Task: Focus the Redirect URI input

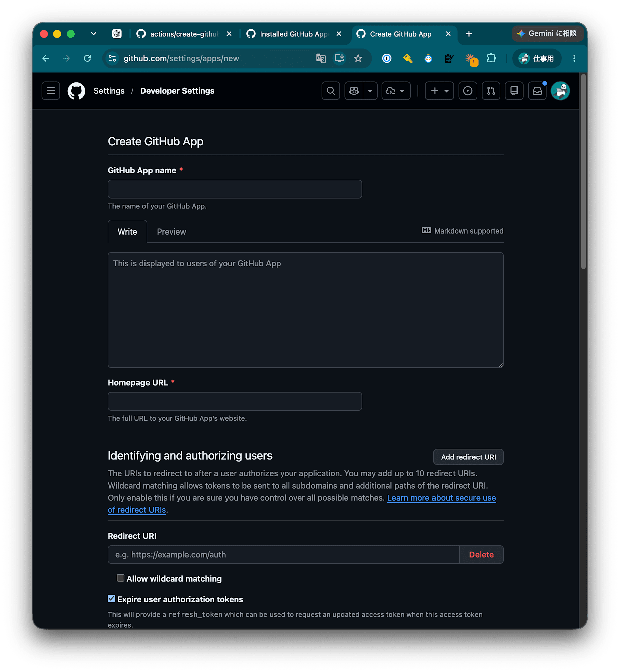Action: pyautogui.click(x=283, y=554)
